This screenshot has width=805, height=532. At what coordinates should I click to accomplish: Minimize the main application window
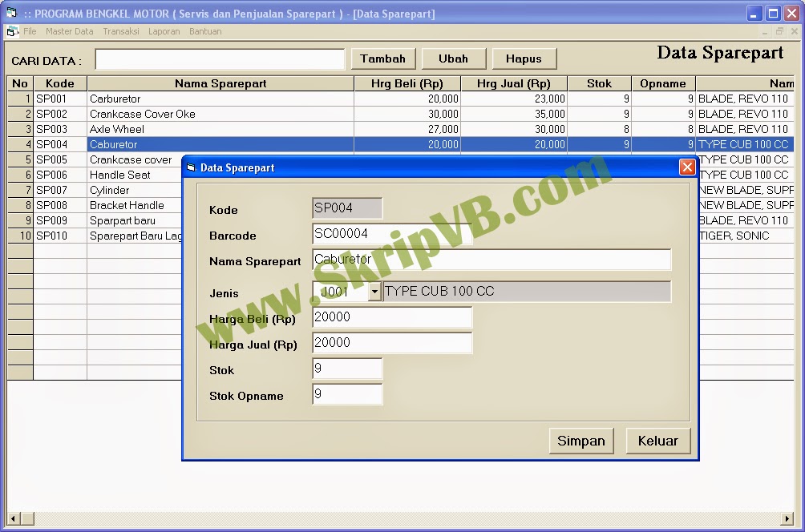(753, 14)
